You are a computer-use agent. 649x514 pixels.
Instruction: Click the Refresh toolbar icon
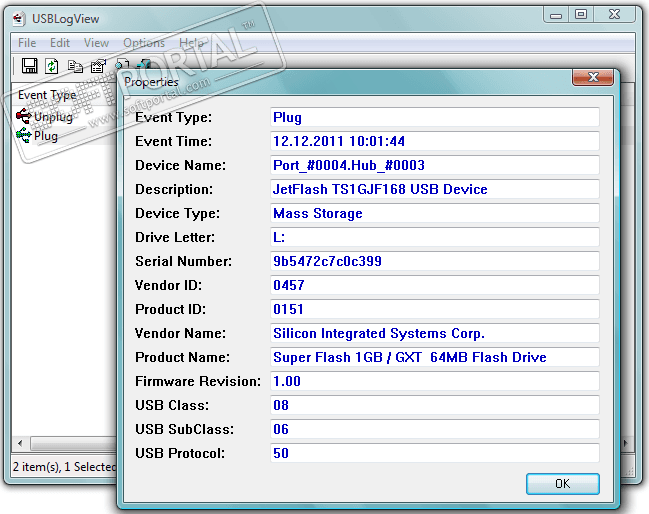click(x=52, y=66)
